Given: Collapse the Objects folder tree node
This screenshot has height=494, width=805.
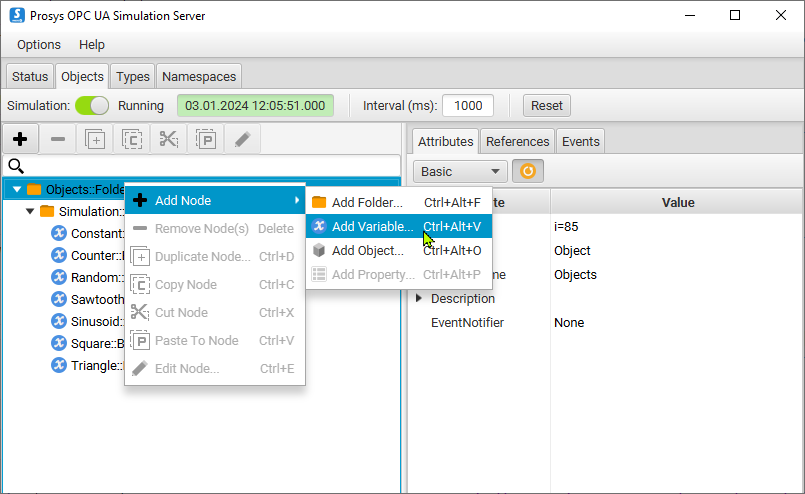Looking at the screenshot, I should (17, 190).
